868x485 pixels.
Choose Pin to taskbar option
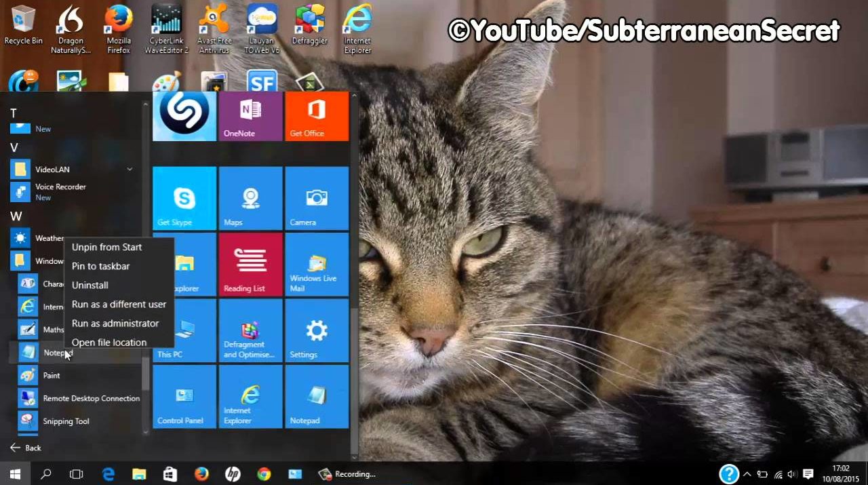[100, 267]
